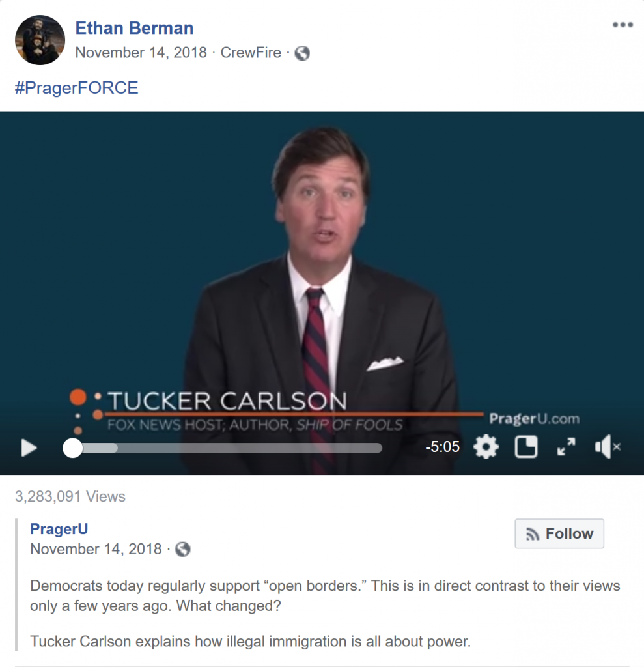Click the #PragerFORCE hashtag
Image resolution: width=644 pixels, height=667 pixels.
(x=77, y=88)
